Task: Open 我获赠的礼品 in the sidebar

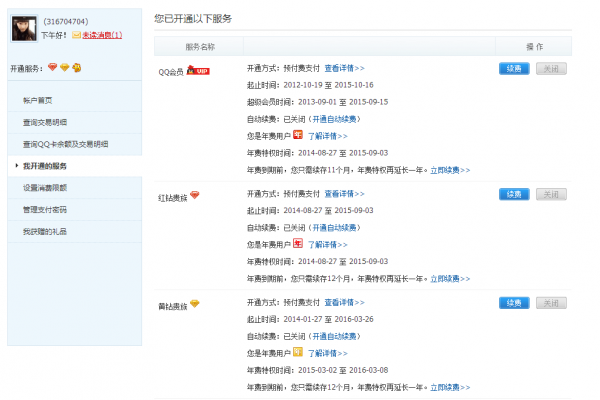Action: (x=45, y=232)
